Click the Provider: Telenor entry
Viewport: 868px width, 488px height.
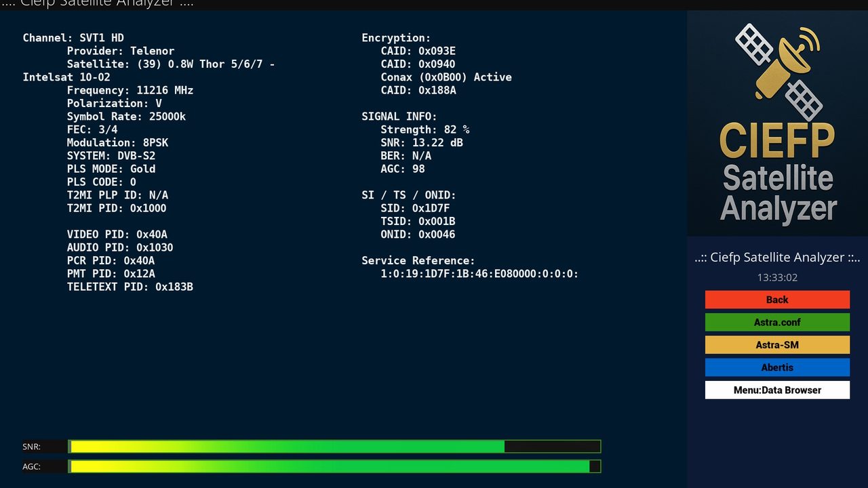point(121,51)
